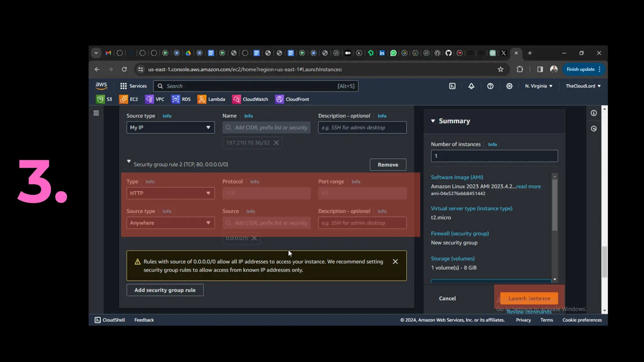The image size is (644, 362).
Task: Collapse Security group rule 2 section
Action: coord(129,162)
